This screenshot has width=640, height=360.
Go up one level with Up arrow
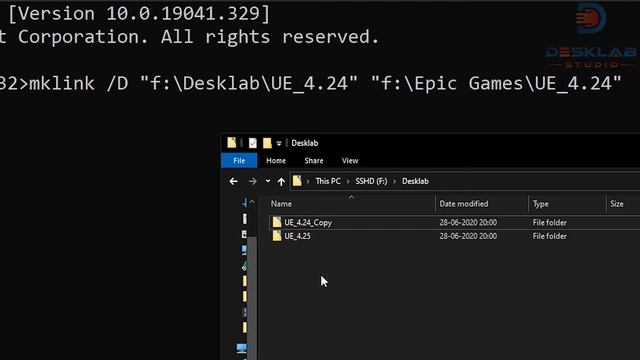[281, 181]
